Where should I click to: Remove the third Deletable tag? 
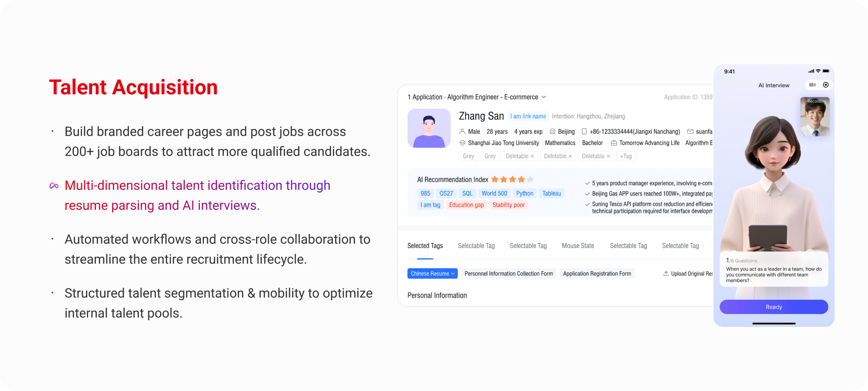608,156
